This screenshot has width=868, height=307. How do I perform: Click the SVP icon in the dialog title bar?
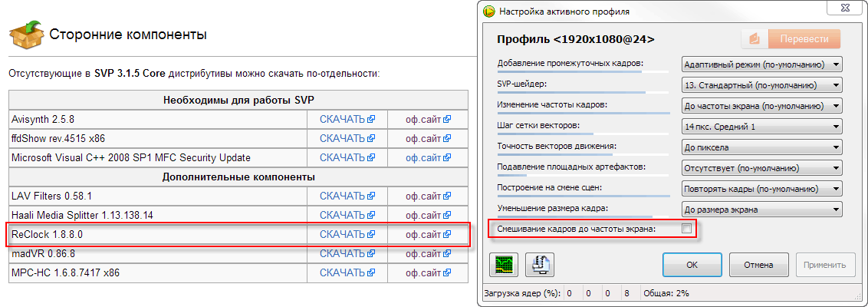coord(488,12)
